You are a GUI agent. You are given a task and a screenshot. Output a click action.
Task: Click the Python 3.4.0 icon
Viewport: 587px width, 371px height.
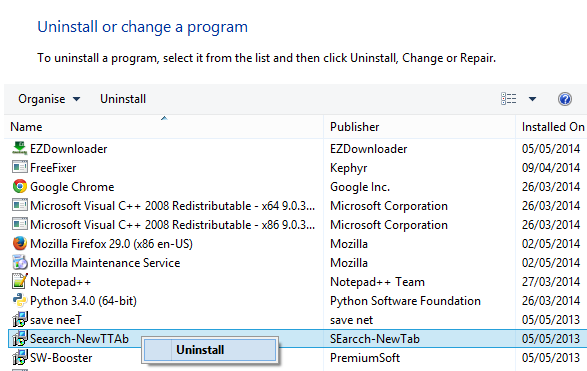[19, 300]
